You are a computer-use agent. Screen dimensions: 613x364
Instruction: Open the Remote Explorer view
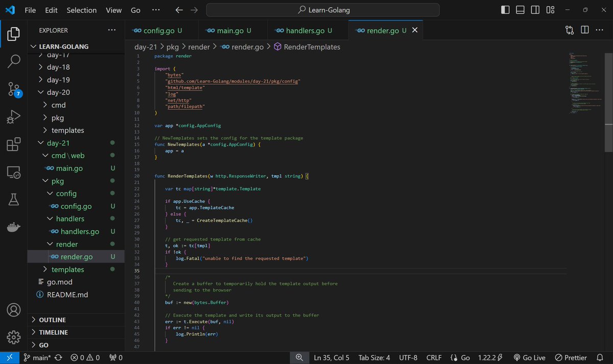[14, 173]
